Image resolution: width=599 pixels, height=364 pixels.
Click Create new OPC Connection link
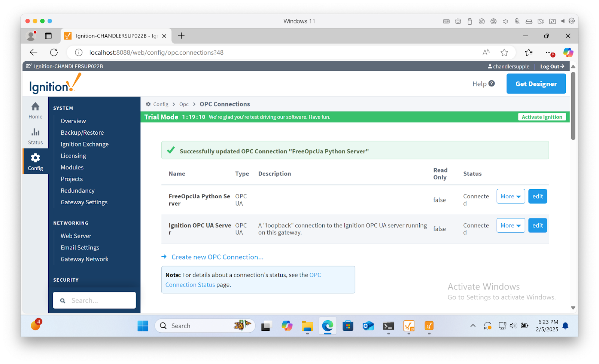tap(217, 257)
